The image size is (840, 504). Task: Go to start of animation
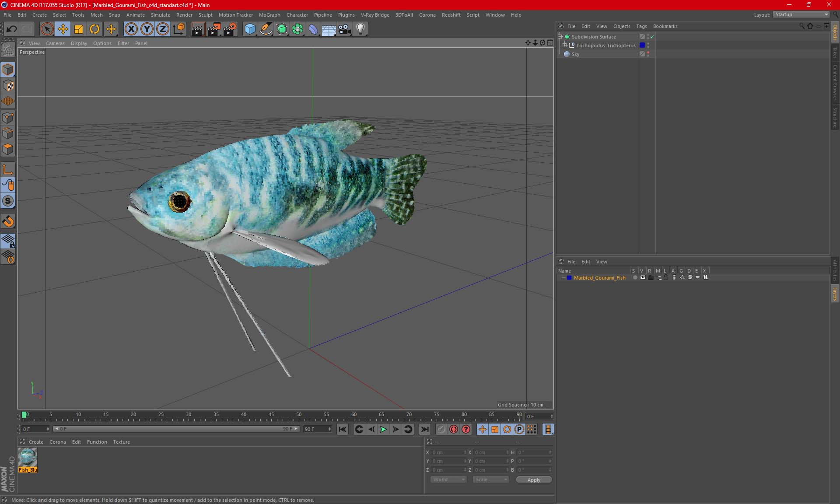pyautogui.click(x=343, y=429)
